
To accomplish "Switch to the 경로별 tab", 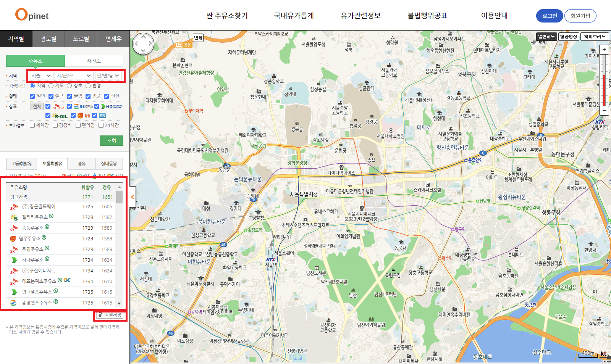I will (48, 39).
